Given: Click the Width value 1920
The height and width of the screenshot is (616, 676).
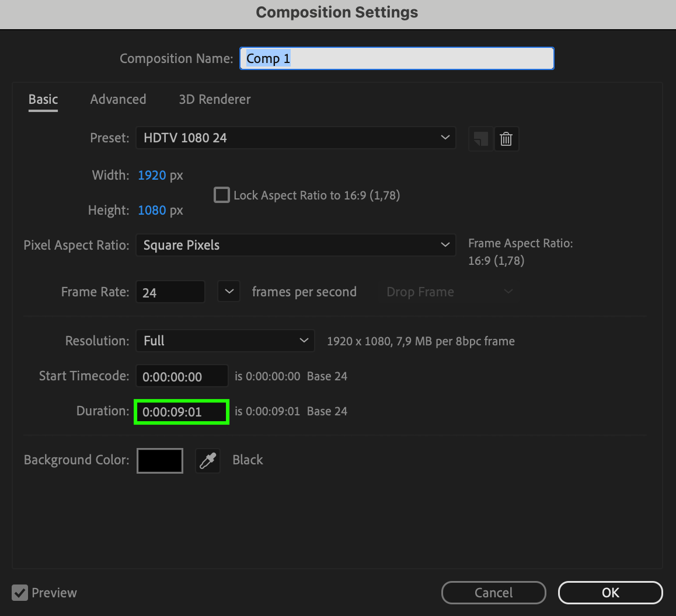Looking at the screenshot, I should [152, 175].
